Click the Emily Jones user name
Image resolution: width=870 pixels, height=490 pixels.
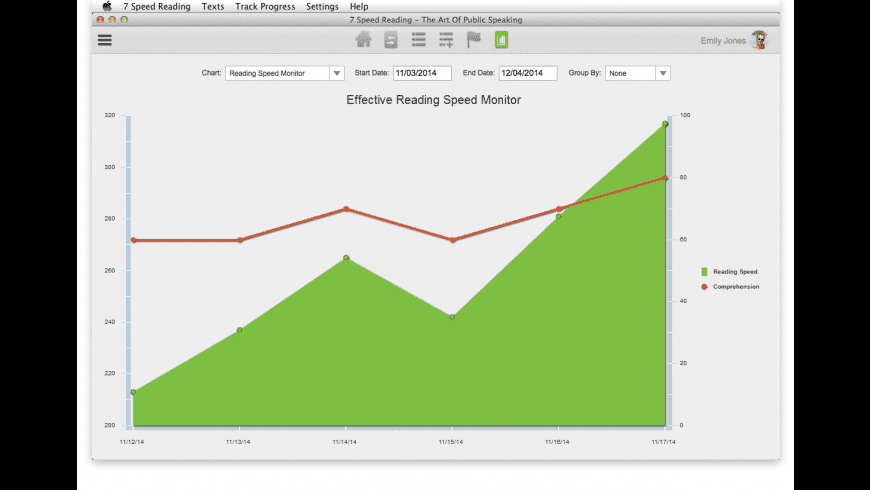tap(723, 41)
